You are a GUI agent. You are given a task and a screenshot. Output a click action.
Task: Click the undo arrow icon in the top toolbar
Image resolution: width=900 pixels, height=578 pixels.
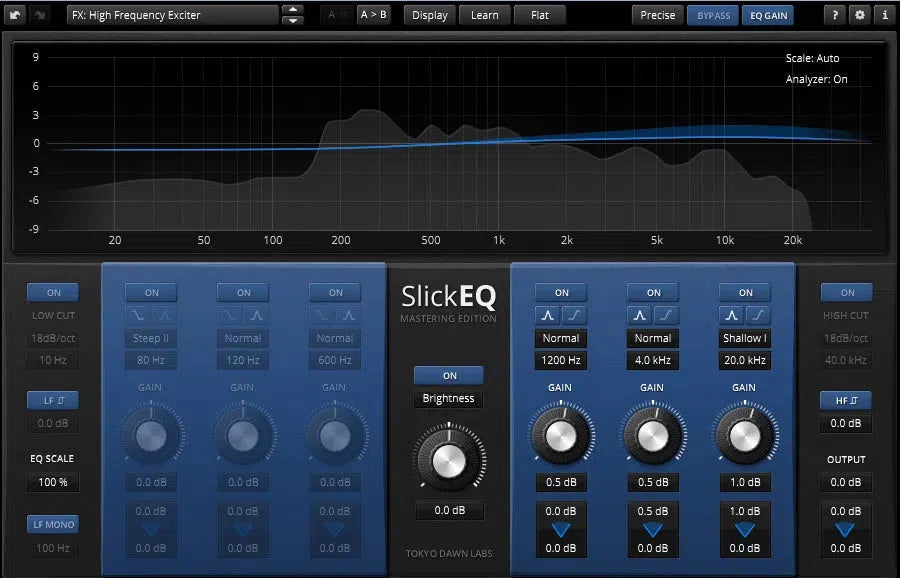click(14, 15)
